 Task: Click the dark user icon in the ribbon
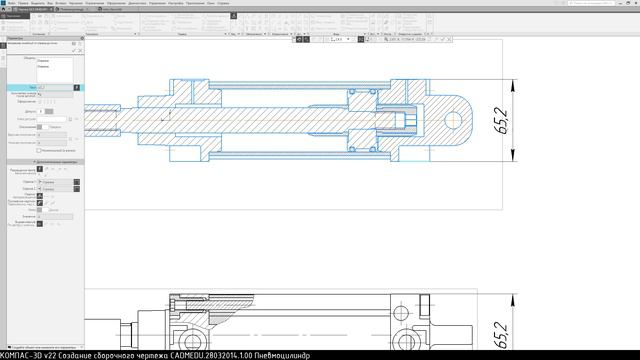pos(233,16)
